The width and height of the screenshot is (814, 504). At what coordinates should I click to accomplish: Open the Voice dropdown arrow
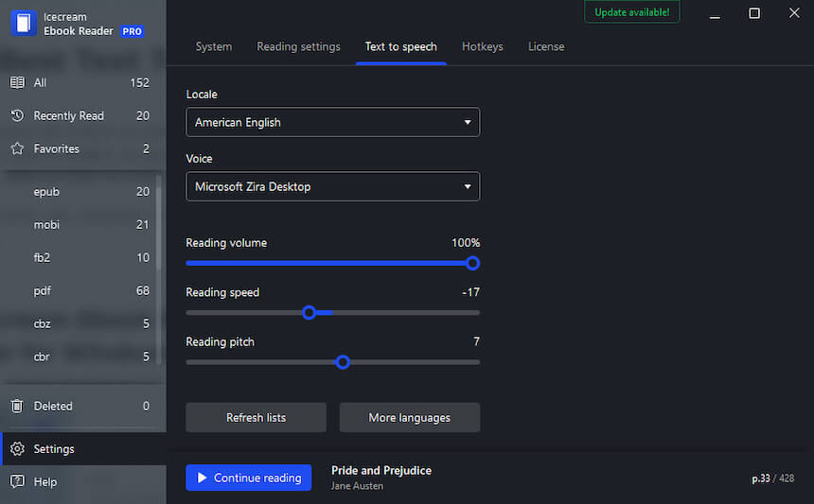coord(468,186)
